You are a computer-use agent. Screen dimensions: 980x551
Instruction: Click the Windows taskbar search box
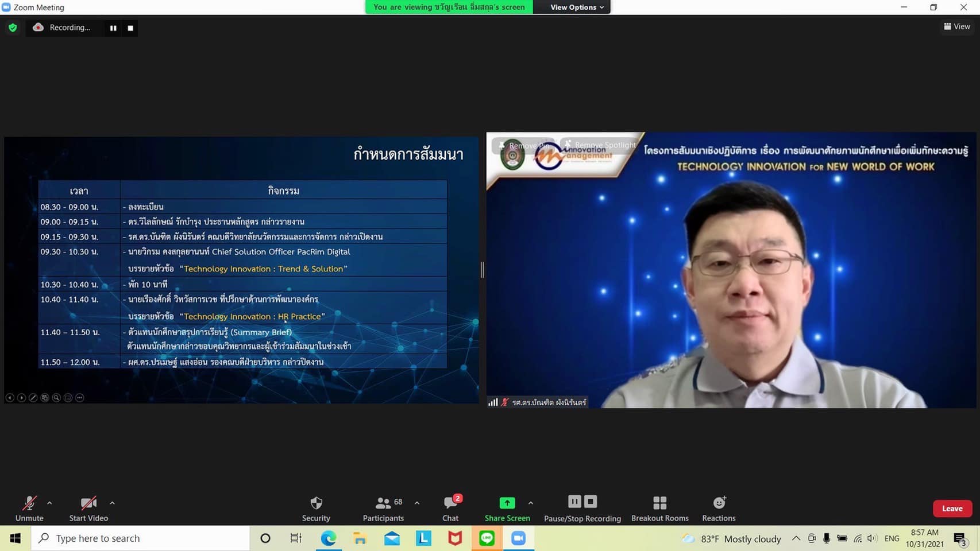141,538
